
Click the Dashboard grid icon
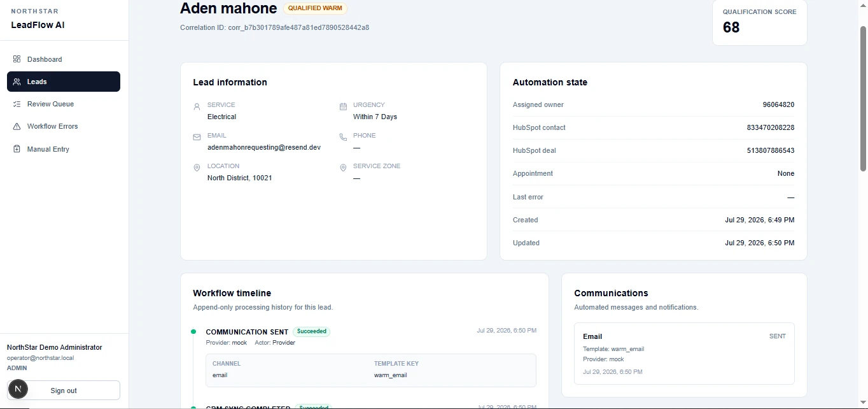point(17,59)
